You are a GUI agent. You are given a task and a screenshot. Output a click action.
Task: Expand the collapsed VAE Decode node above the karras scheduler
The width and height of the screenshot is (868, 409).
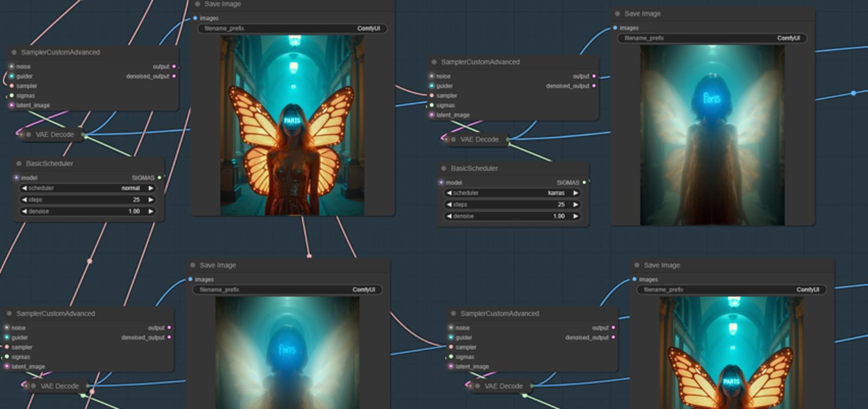tap(454, 140)
